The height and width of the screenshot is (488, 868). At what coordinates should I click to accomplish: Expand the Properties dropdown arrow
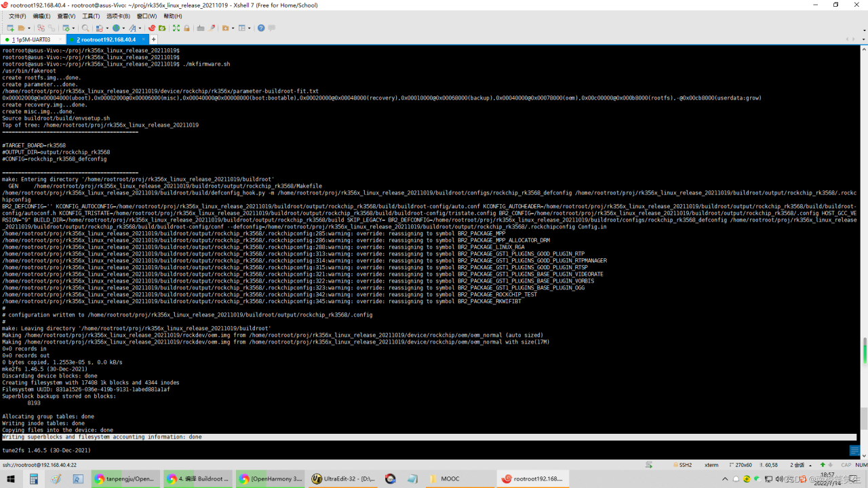pos(73,28)
